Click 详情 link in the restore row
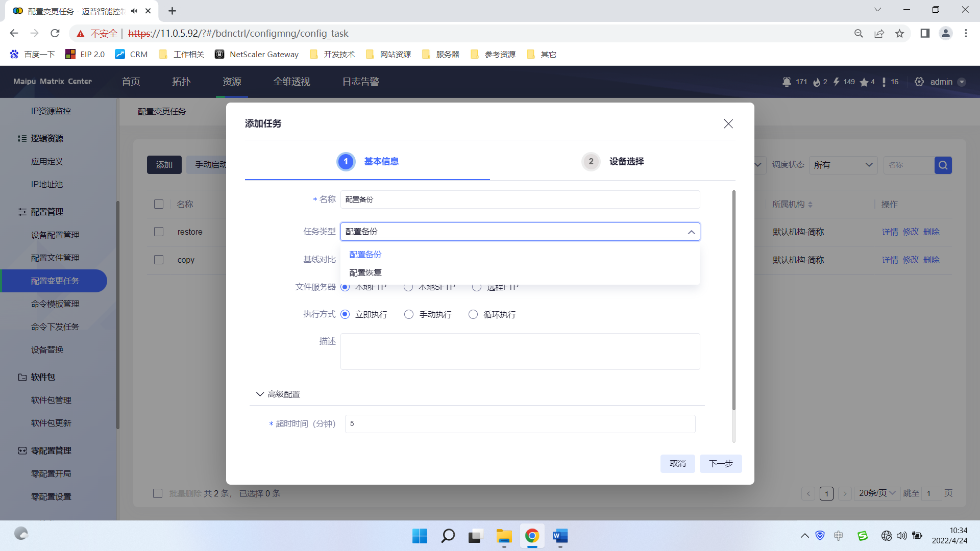 click(890, 232)
